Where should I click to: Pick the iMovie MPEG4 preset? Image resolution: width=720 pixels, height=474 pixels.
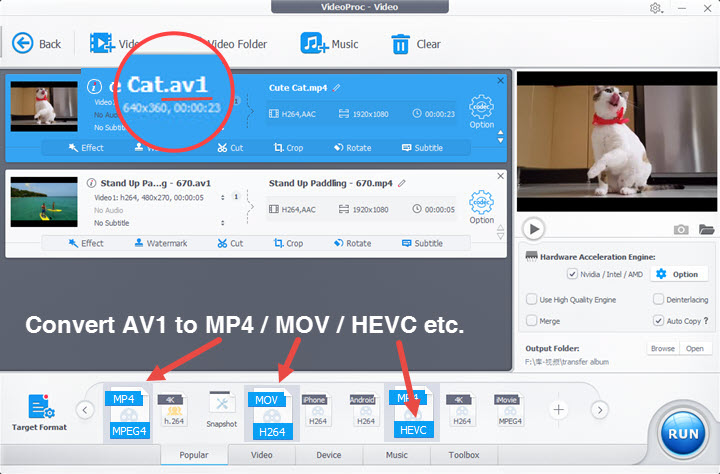click(509, 410)
